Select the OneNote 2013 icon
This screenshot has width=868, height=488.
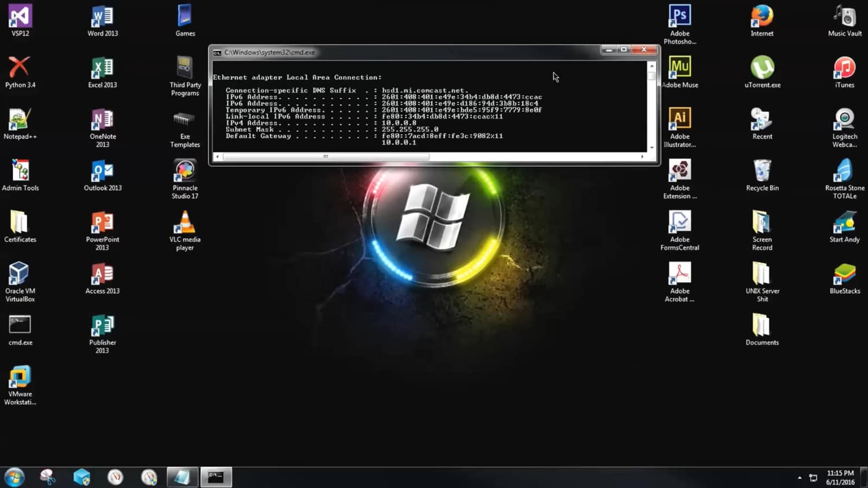click(x=102, y=128)
